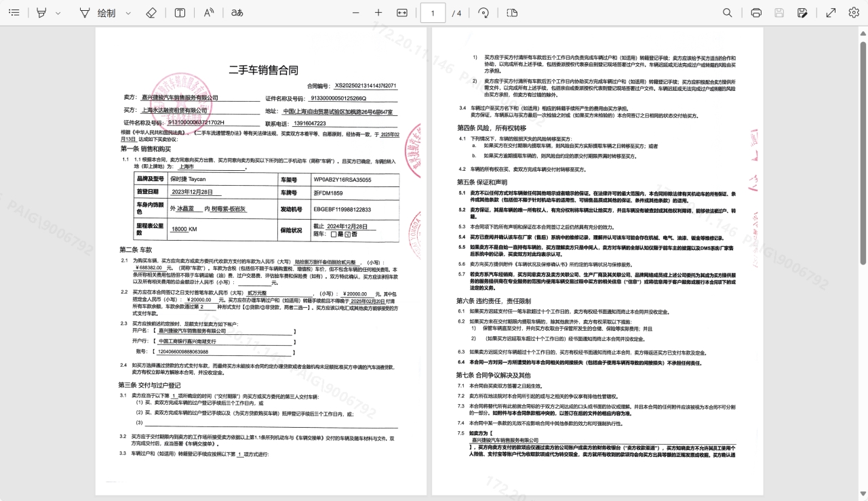The height and width of the screenshot is (501, 868).
Task: Click the greyed-out save icon
Action: (779, 13)
